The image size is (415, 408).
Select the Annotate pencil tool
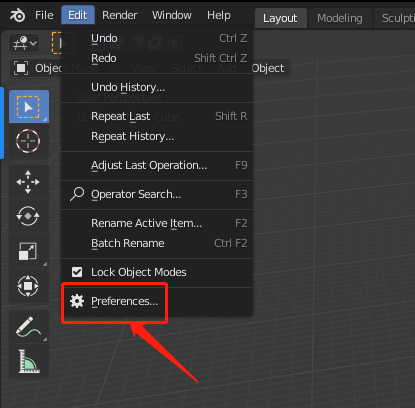tap(28, 327)
